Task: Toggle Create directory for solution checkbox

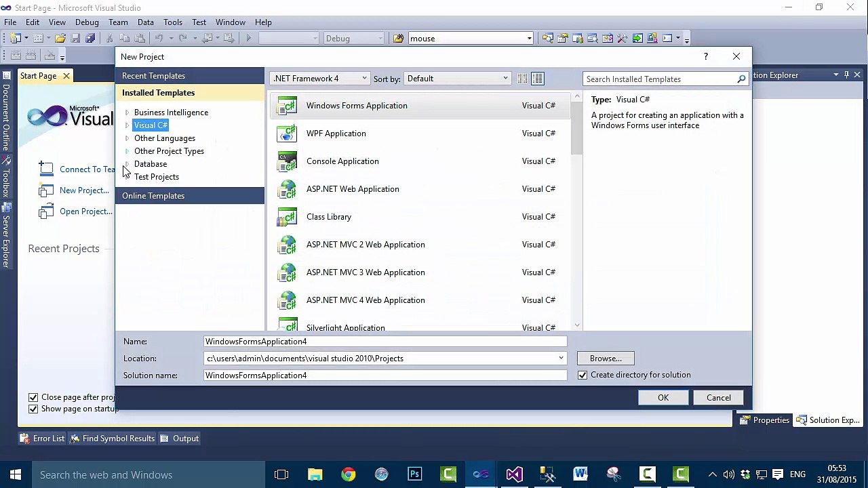Action: click(x=583, y=375)
